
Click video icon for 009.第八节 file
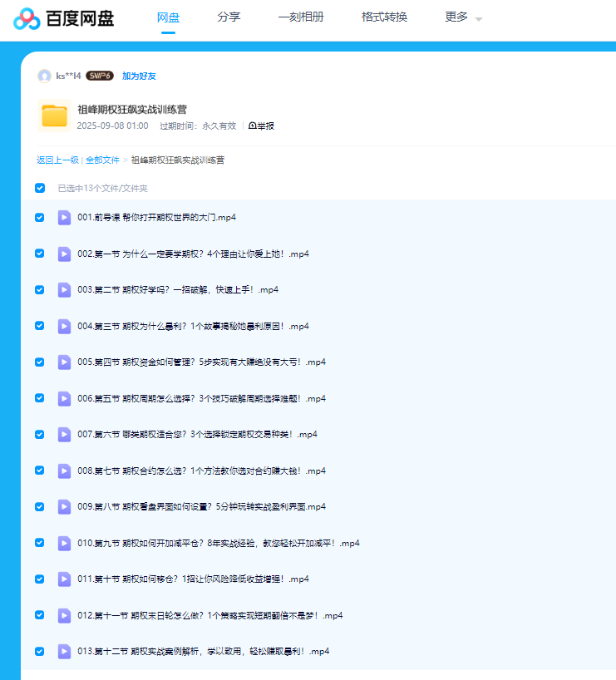64,507
